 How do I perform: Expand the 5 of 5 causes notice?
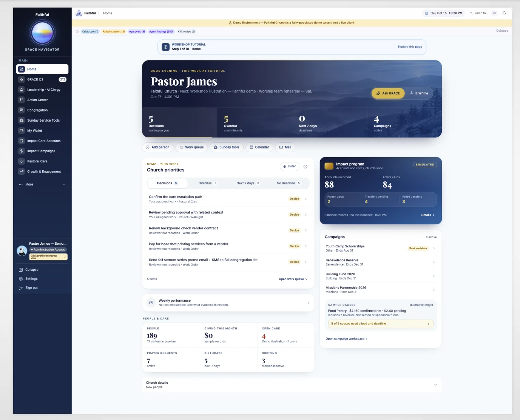pos(381,324)
